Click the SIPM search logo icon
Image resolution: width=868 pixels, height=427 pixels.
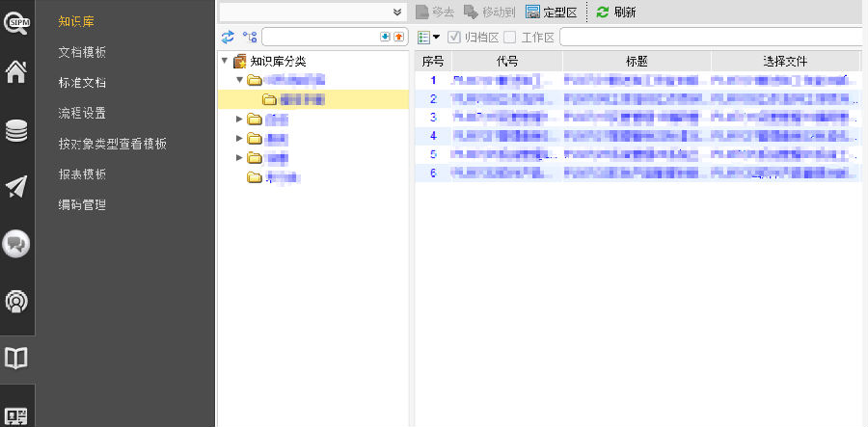click(16, 20)
